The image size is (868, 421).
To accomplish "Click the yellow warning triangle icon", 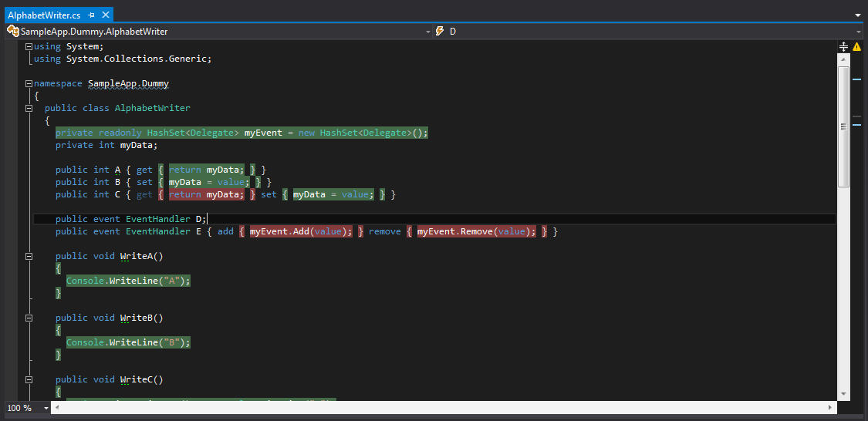I will click(x=856, y=47).
